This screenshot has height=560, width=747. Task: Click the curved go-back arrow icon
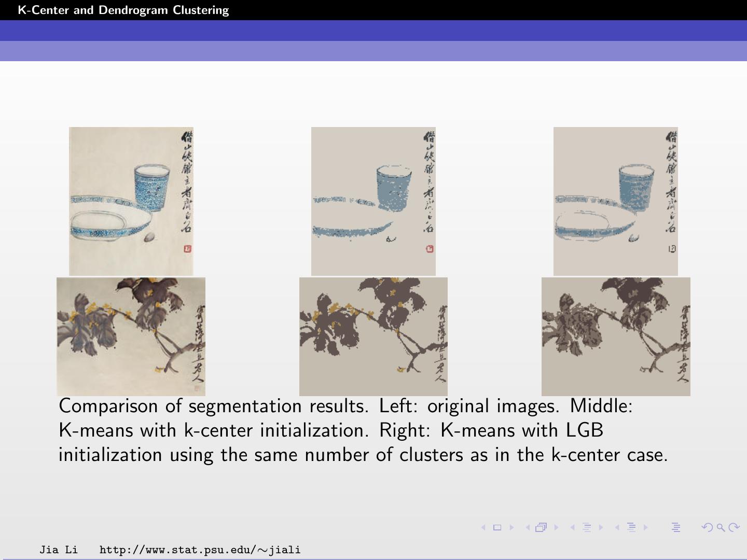[x=707, y=528]
